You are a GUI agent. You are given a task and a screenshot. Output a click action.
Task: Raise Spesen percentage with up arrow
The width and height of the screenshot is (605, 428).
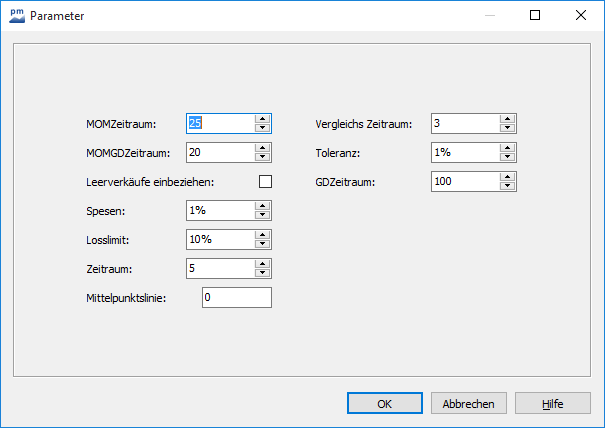262,205
